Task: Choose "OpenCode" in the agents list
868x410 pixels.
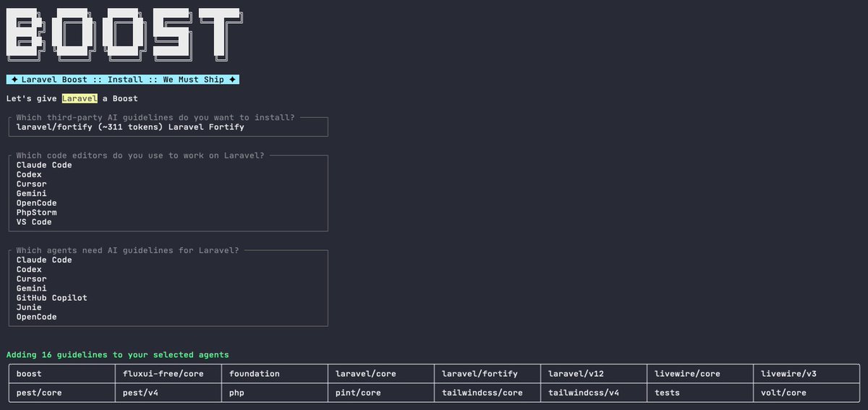Action: [36, 317]
